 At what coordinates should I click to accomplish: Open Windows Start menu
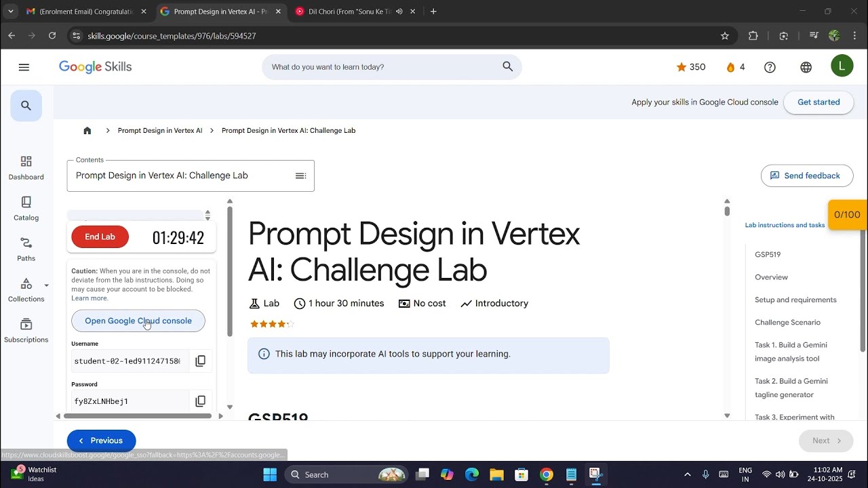click(270, 474)
